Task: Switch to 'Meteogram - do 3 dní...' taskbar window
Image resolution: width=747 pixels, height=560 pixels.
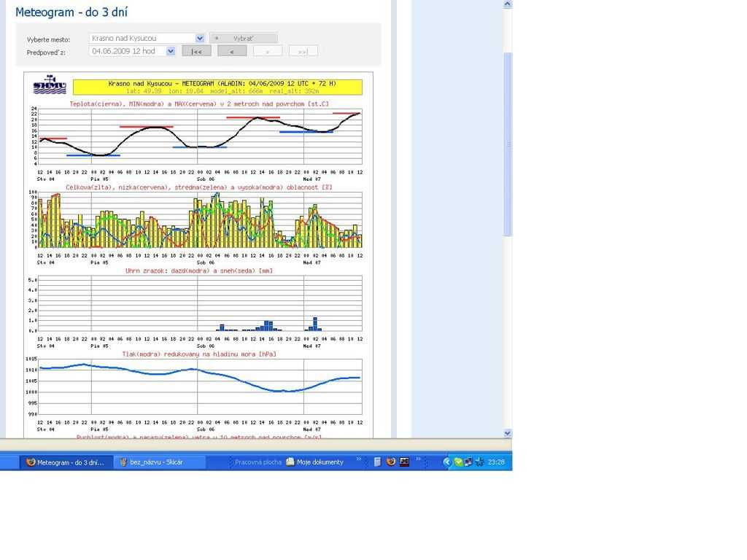Action: tap(66, 462)
